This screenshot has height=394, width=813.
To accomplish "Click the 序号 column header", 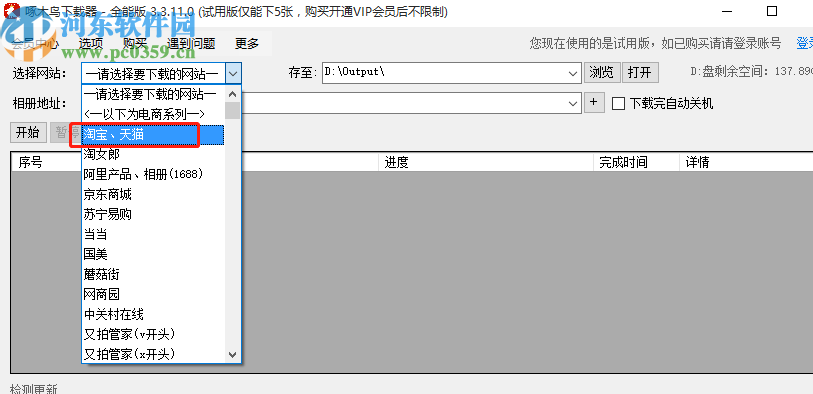I will 31,162.
